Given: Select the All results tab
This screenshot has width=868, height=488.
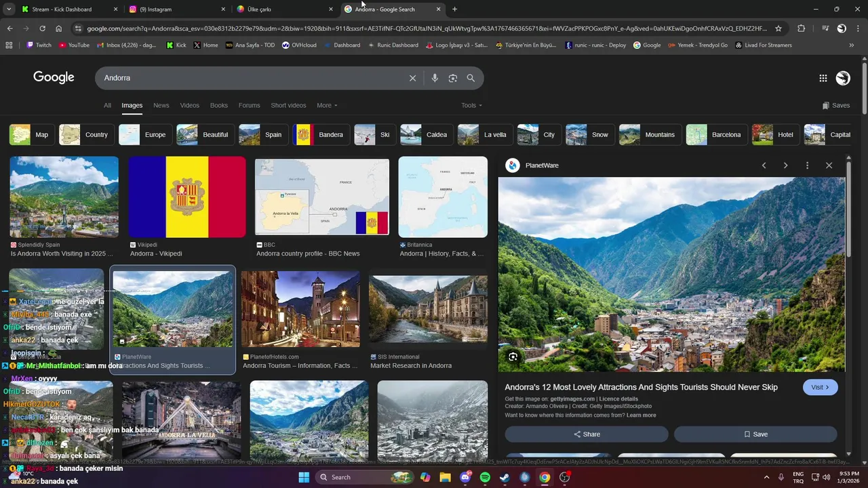Looking at the screenshot, I should [107, 105].
